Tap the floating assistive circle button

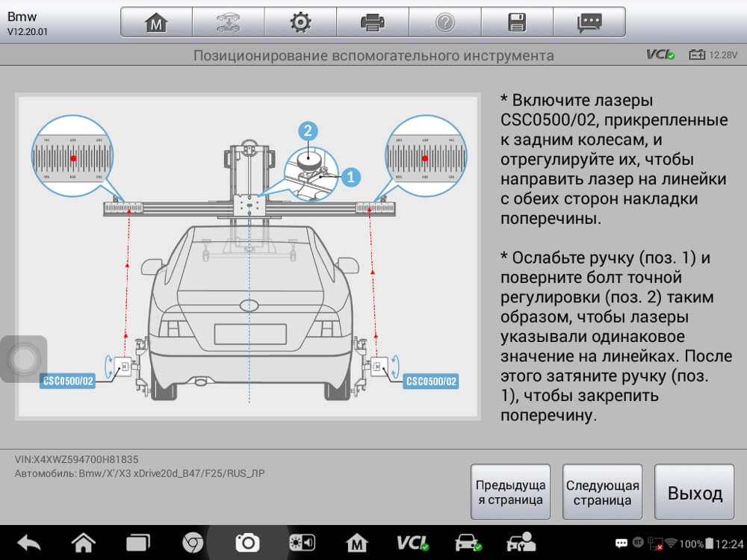pos(24,359)
